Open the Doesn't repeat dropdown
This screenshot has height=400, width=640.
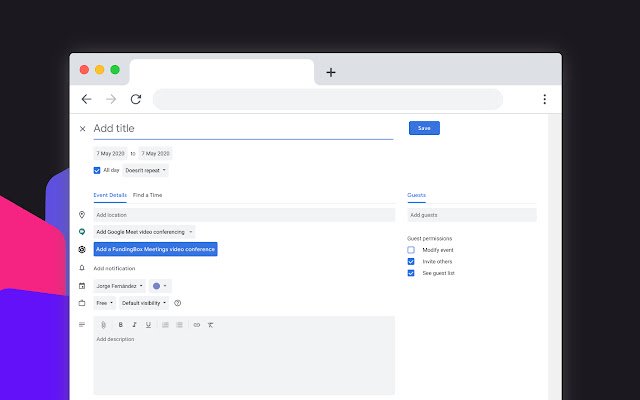pos(145,171)
